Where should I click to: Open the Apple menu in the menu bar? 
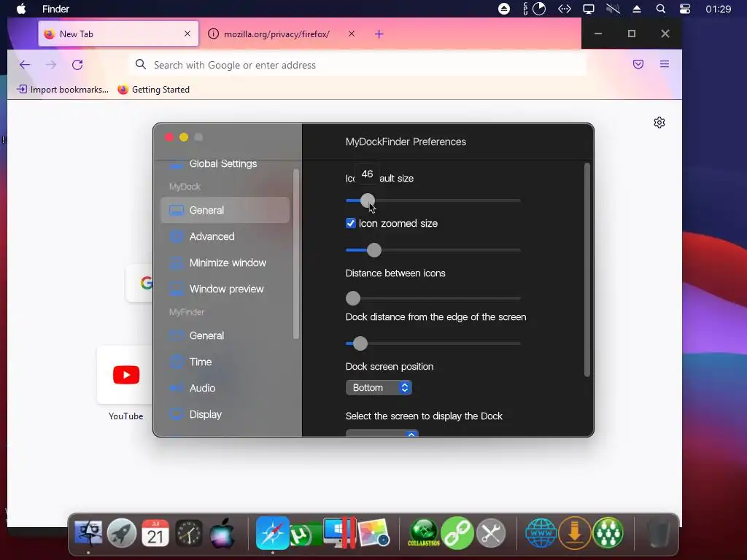(21, 9)
